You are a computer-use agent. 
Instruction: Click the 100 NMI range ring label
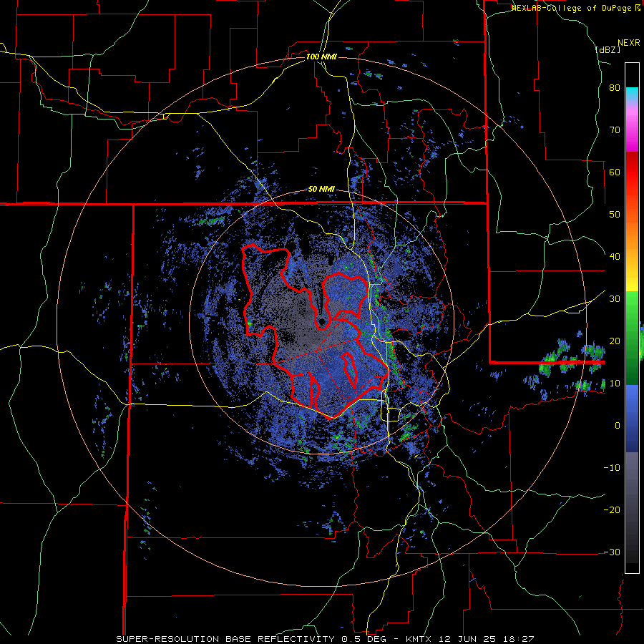click(x=321, y=57)
